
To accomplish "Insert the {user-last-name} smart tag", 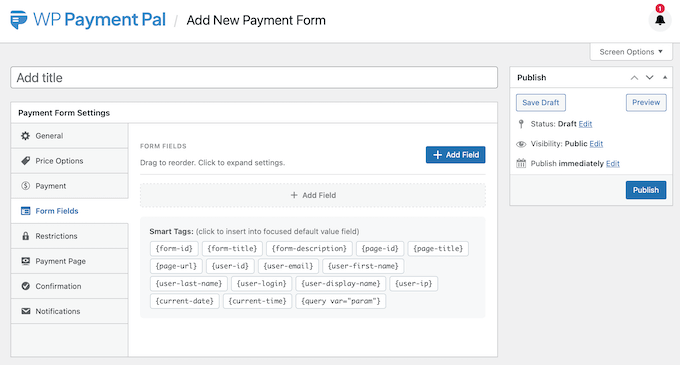I will (x=189, y=284).
